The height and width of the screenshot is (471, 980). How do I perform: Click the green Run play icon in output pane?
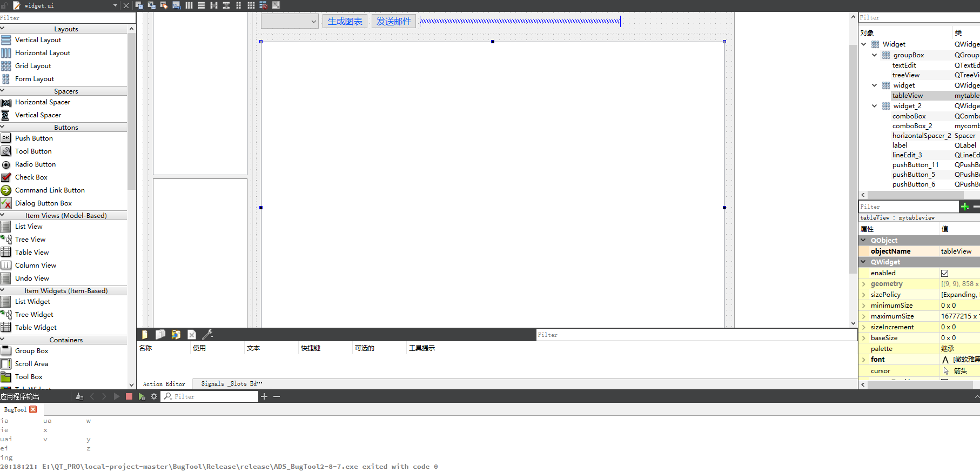116,396
